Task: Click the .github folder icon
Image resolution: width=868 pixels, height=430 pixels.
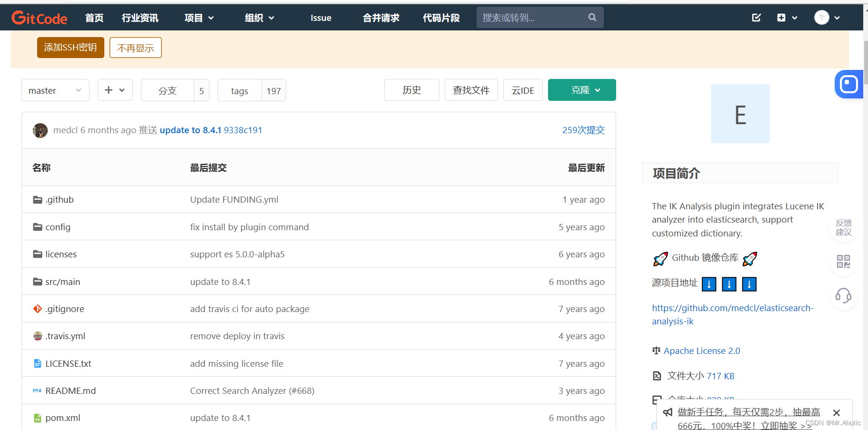Action: point(38,200)
